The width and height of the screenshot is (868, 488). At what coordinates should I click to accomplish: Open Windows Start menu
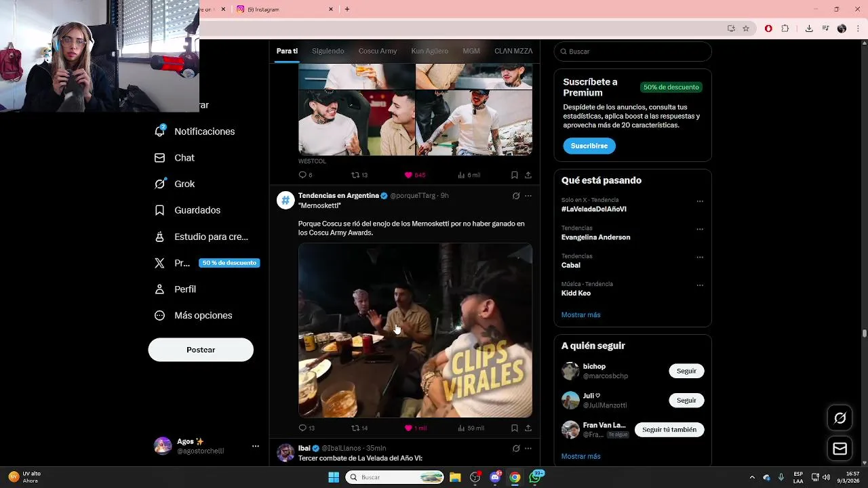[x=334, y=477]
